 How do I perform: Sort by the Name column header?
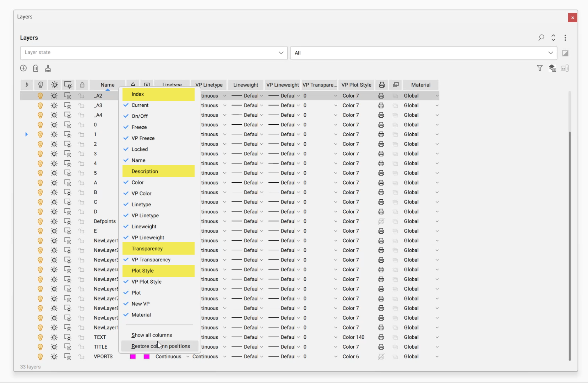click(x=107, y=85)
